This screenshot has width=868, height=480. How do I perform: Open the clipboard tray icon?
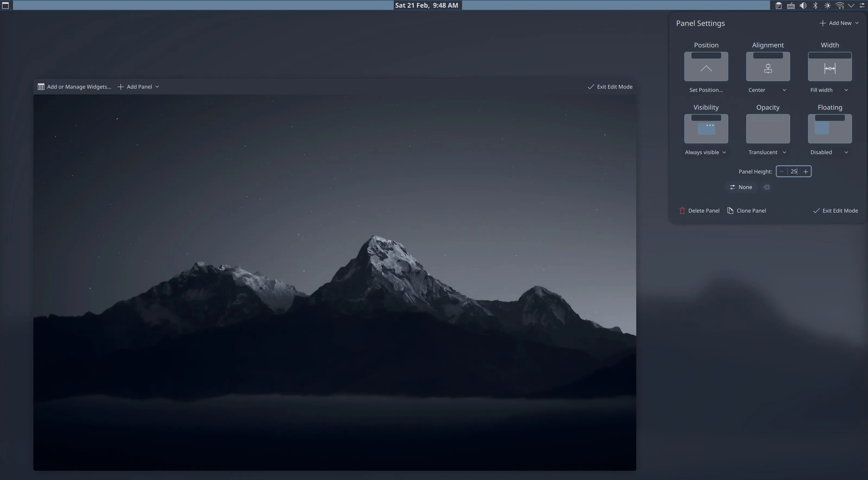pos(778,5)
